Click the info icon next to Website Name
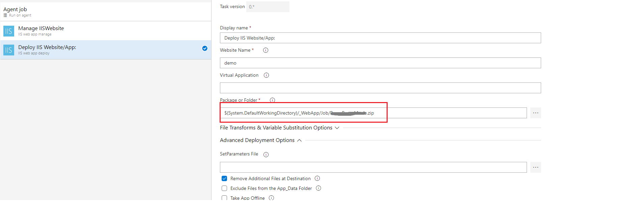 click(x=265, y=50)
